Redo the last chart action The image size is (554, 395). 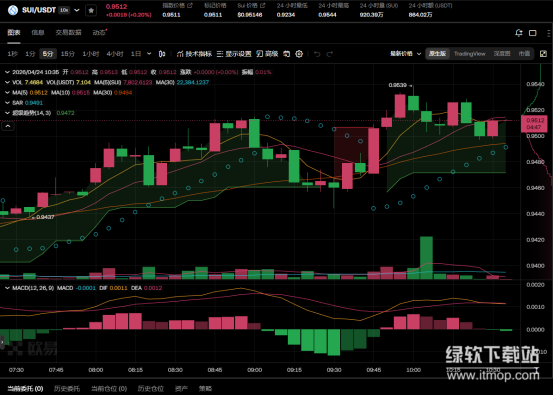[330, 54]
